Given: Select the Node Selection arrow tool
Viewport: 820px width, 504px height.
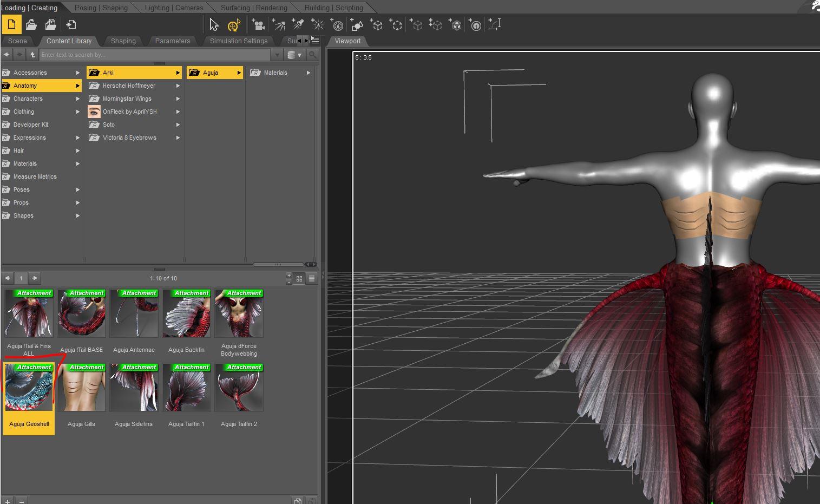Looking at the screenshot, I should click(214, 25).
